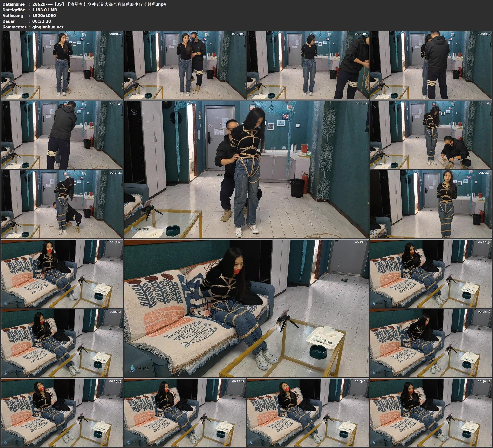Image resolution: width=493 pixels, height=448 pixels.
Task: Select the thumbnail stamped 00:29:04
Action: coord(308,412)
